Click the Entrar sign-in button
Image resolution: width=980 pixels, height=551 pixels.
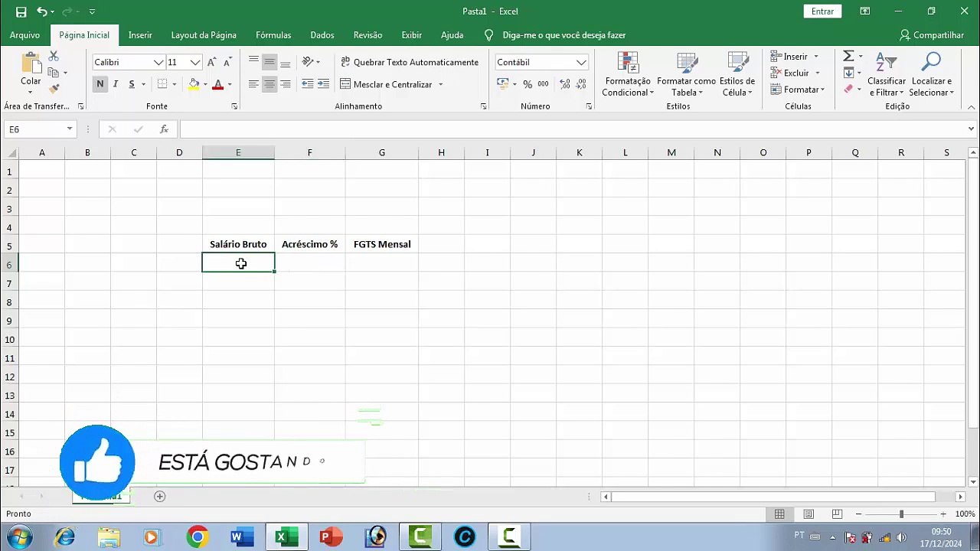coord(822,11)
